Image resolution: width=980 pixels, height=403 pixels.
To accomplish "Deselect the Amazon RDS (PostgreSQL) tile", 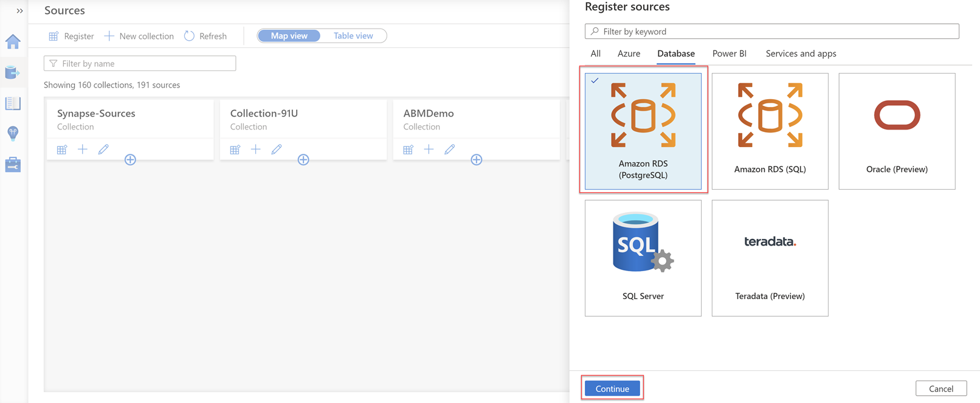I will 643,131.
